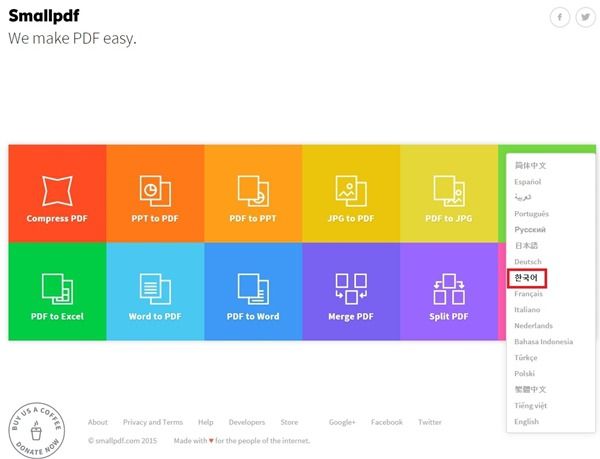Open the JPG to PDF converter icon
Screen dimensions: 600x459
(x=351, y=190)
